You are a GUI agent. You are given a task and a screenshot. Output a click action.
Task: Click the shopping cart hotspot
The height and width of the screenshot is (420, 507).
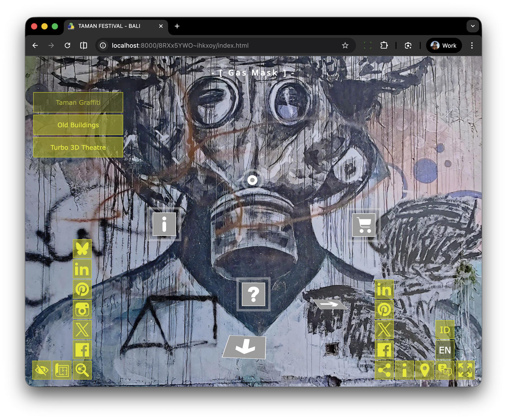364,225
